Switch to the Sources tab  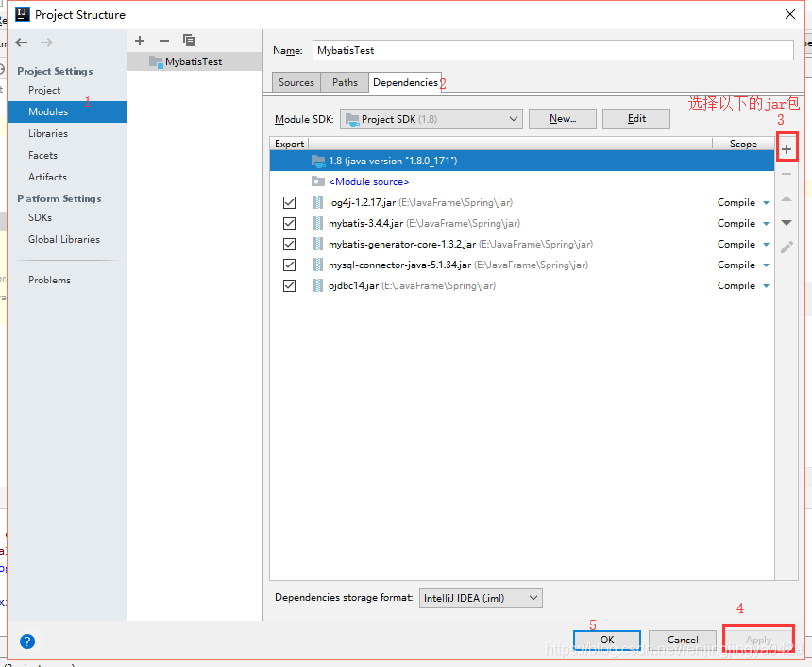296,82
